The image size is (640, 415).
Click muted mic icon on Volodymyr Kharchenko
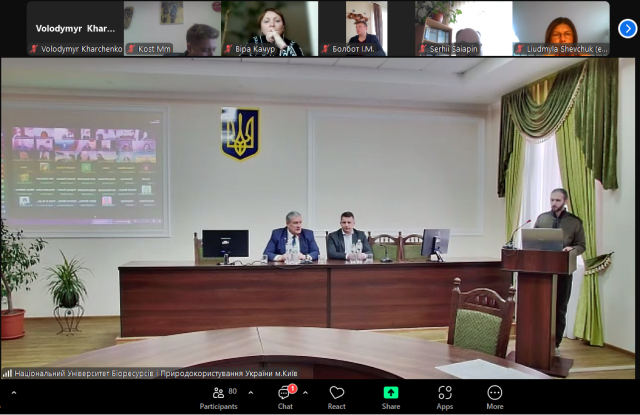click(34, 49)
